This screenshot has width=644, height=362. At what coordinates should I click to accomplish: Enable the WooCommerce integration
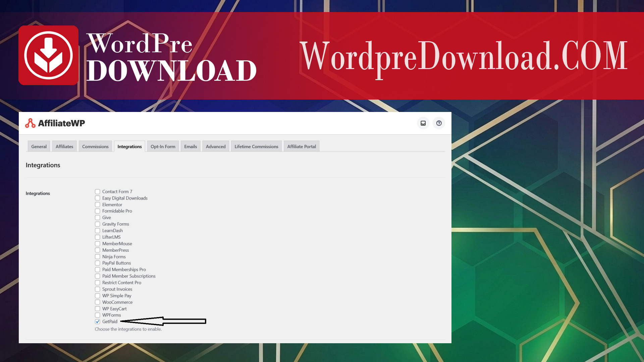(97, 302)
